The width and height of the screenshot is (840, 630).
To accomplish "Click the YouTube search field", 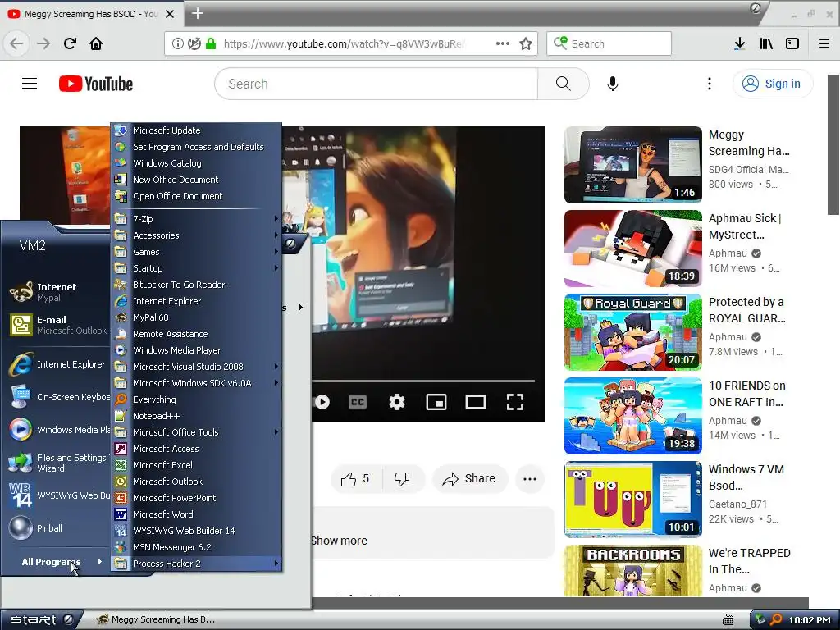I will click(x=376, y=84).
